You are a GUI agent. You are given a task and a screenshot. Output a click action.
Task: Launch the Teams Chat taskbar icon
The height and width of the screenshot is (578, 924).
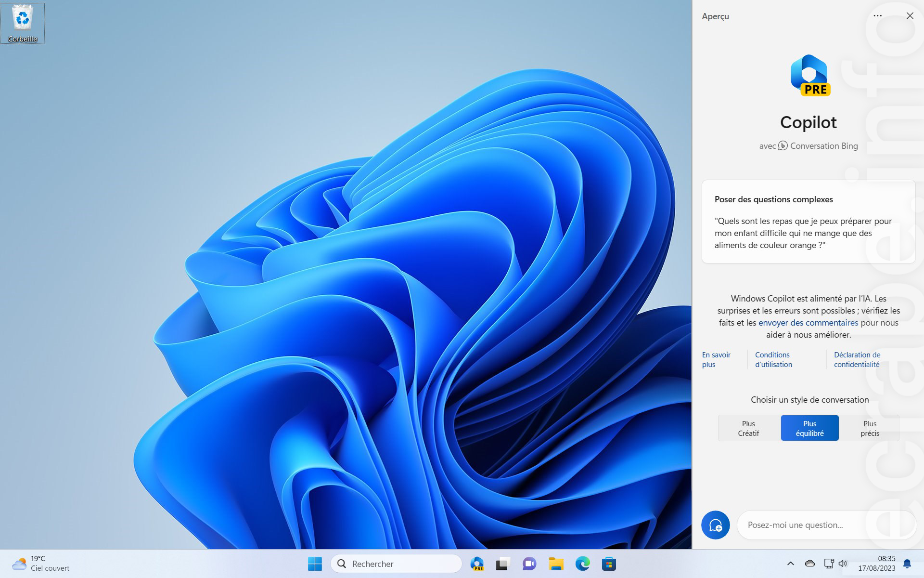point(529,564)
